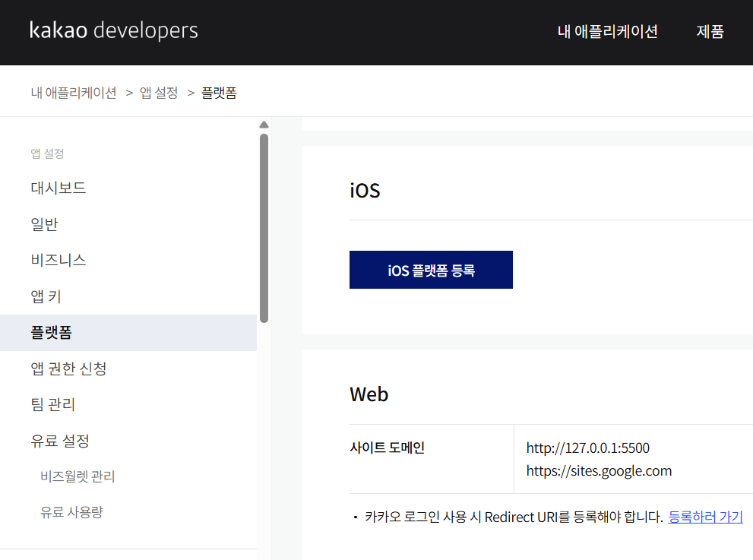Screen dimensions: 753x560
Task: Open 앱 키 in the sidebar
Action: point(46,296)
